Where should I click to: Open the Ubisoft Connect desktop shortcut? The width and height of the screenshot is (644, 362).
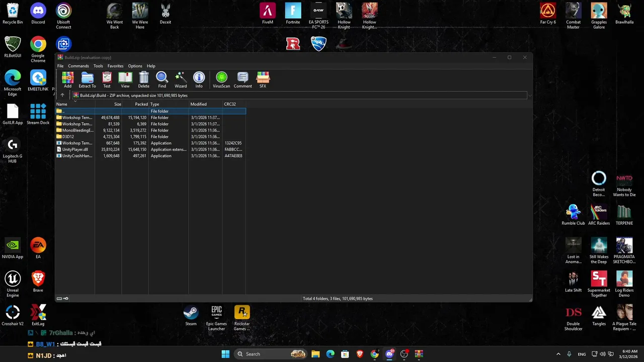[x=63, y=16]
